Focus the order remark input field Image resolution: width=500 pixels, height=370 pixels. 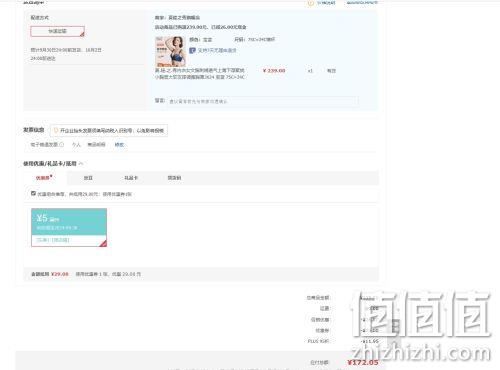pyautogui.click(x=263, y=101)
